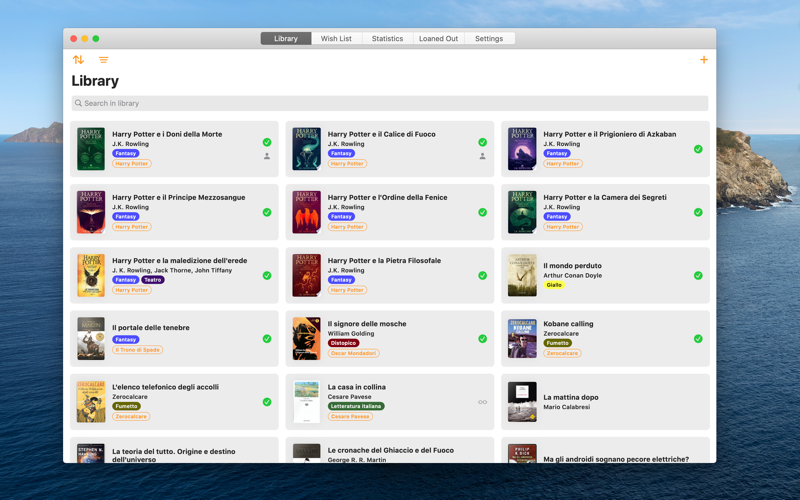The height and width of the screenshot is (500, 800).
Task: Toggle read checkmark for Ordine della Fenice
Action: coord(483,212)
